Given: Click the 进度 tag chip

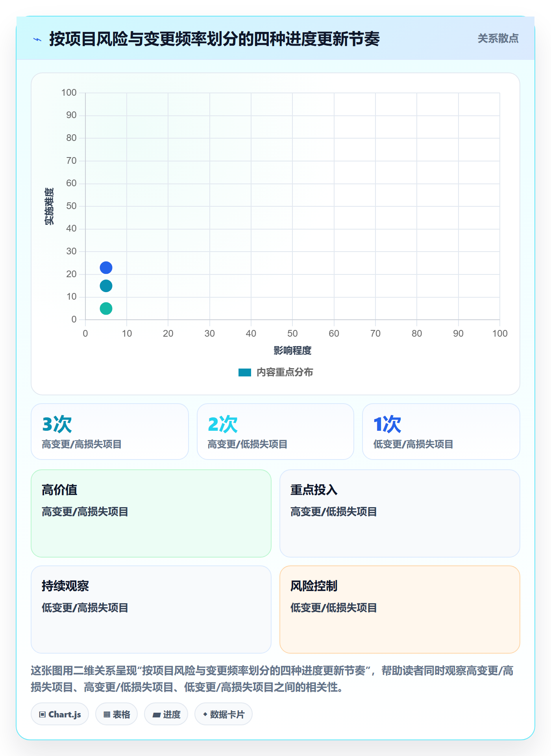Looking at the screenshot, I should click(x=166, y=714).
